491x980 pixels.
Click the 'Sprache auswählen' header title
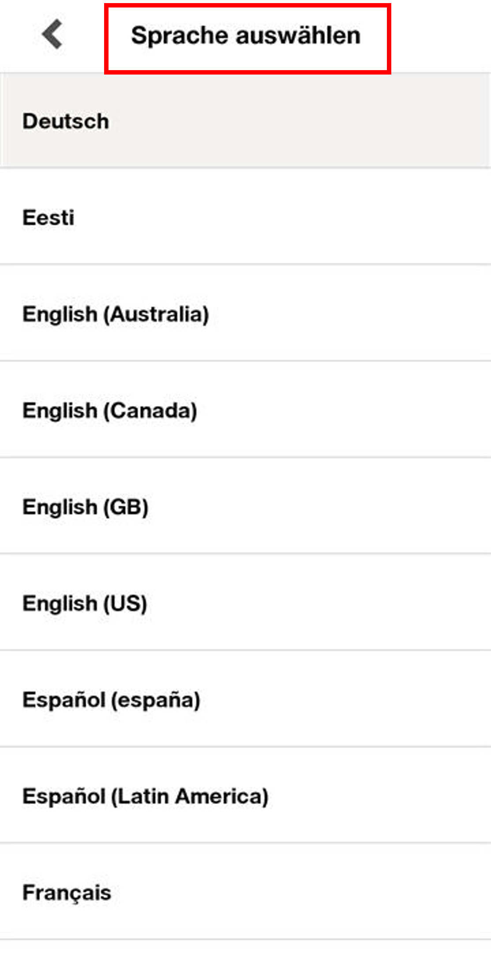pos(246,36)
